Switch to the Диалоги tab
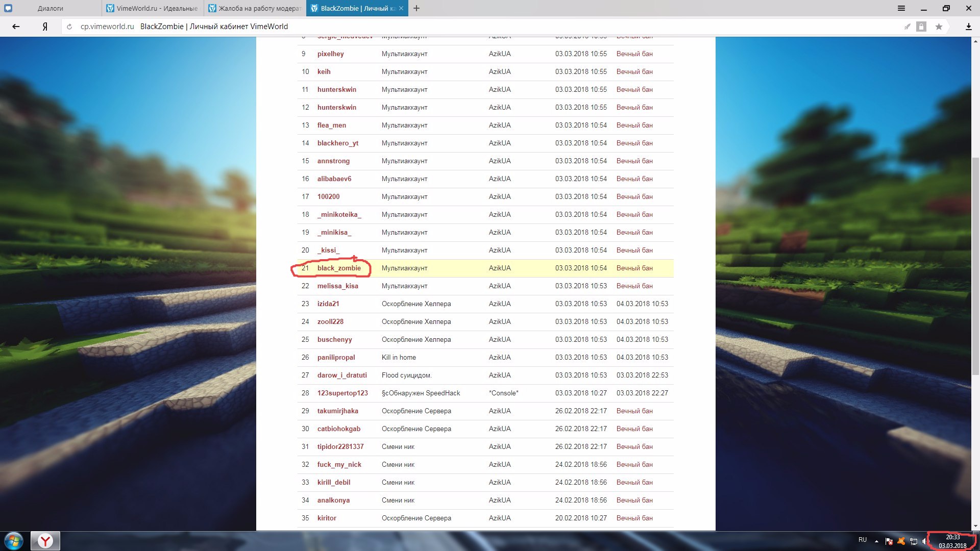 click(x=50, y=8)
